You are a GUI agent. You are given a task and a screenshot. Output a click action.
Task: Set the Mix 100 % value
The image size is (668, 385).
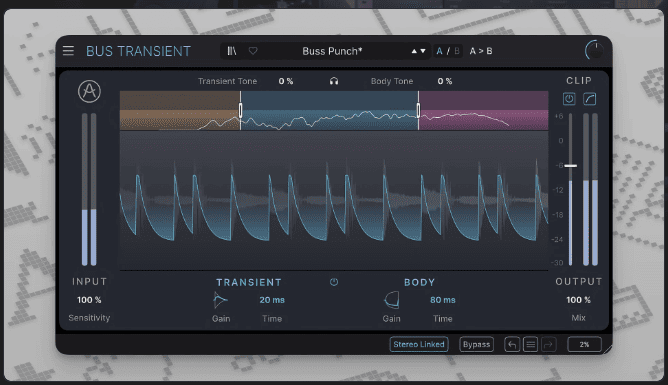tap(578, 300)
